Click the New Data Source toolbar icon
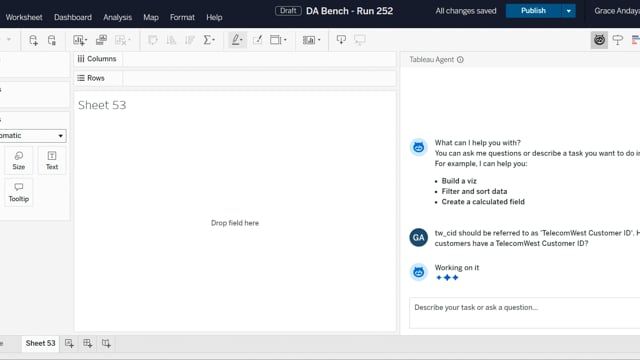 [x=33, y=40]
